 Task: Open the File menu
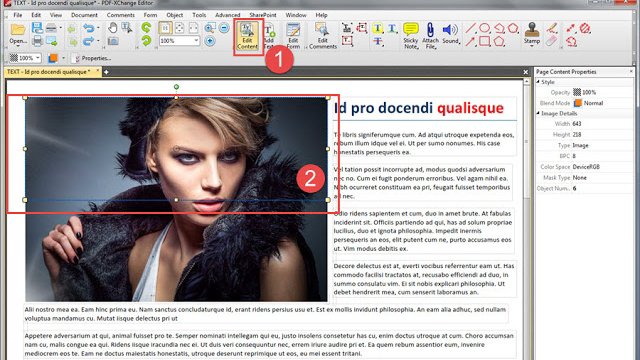tap(18, 15)
